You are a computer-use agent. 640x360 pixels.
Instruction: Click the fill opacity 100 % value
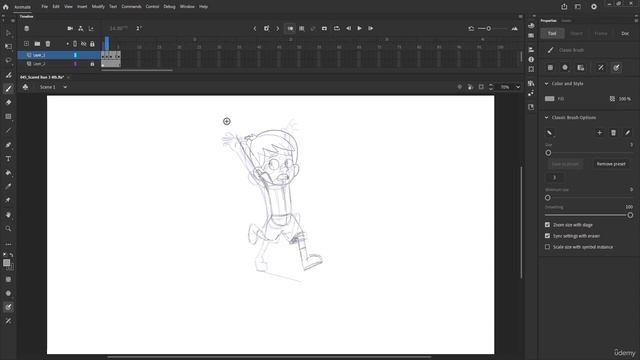(624, 99)
